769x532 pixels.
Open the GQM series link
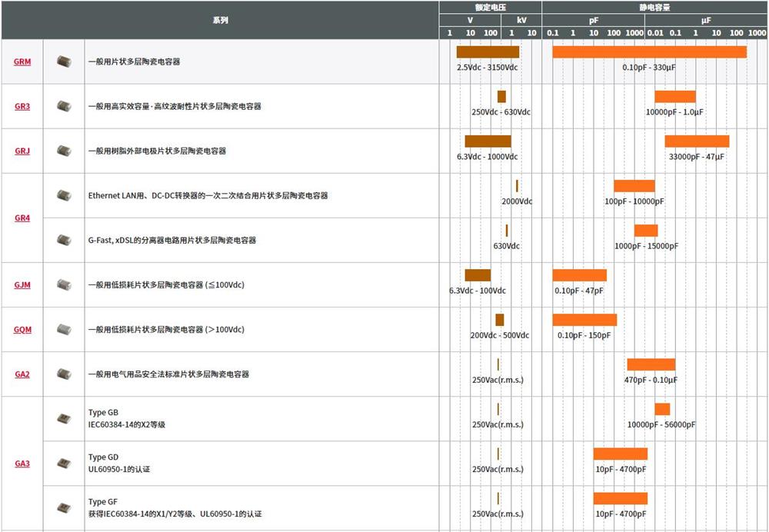click(22, 329)
